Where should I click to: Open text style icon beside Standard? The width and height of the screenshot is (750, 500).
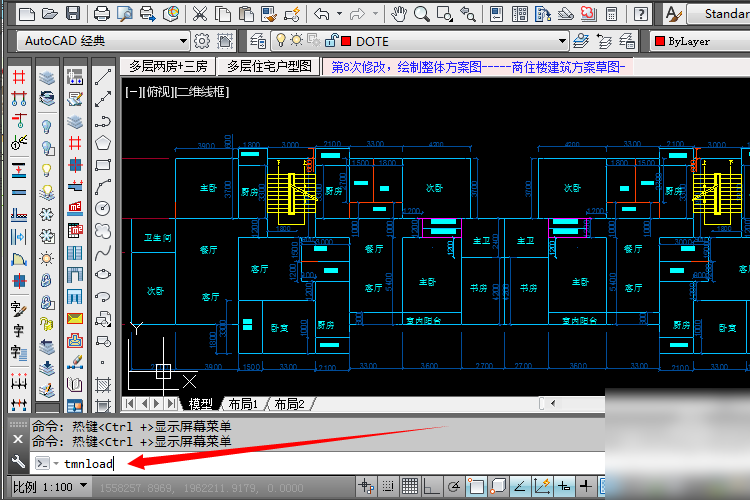(673, 14)
